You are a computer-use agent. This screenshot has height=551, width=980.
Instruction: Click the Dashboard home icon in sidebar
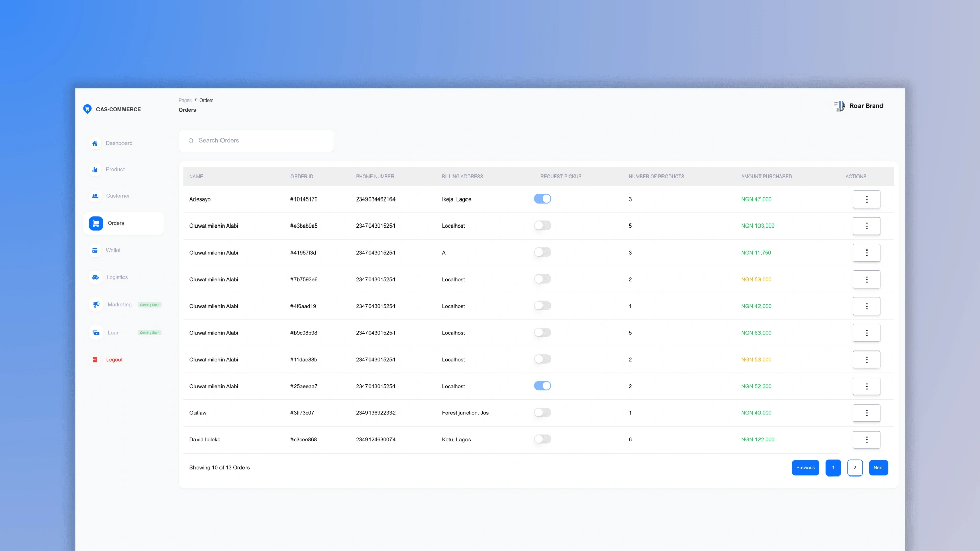95,143
